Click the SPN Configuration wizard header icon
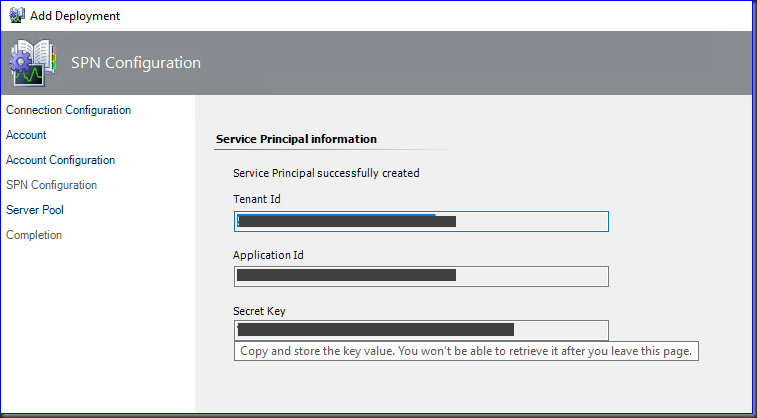757x418 pixels. tap(33, 63)
